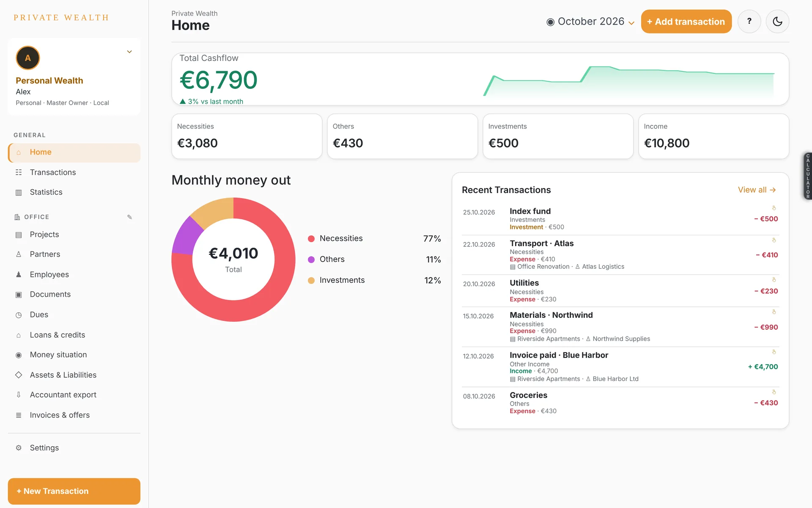The width and height of the screenshot is (812, 508).
Task: Click the Necessities red legend swatch
Action: click(x=311, y=239)
